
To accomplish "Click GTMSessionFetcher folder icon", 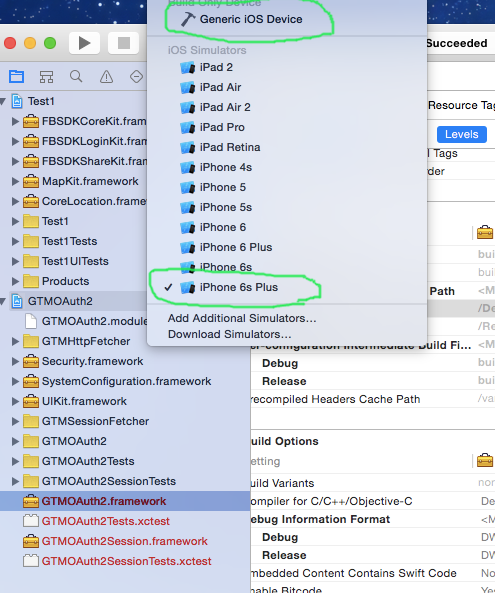I will [31, 421].
